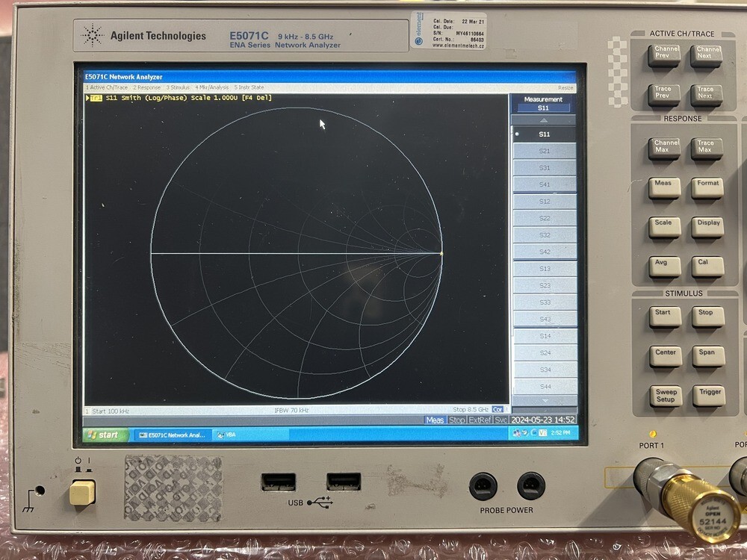Pick softkey S24

pyautogui.click(x=545, y=352)
